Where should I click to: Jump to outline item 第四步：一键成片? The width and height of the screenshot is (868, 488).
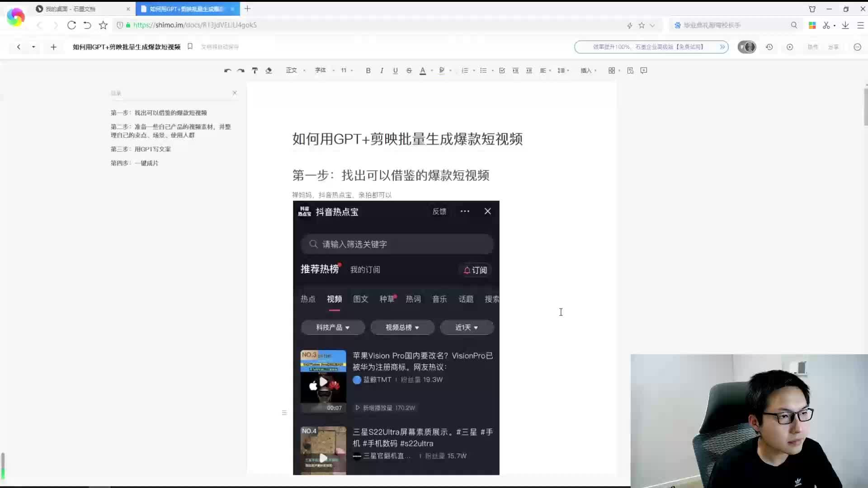click(134, 163)
